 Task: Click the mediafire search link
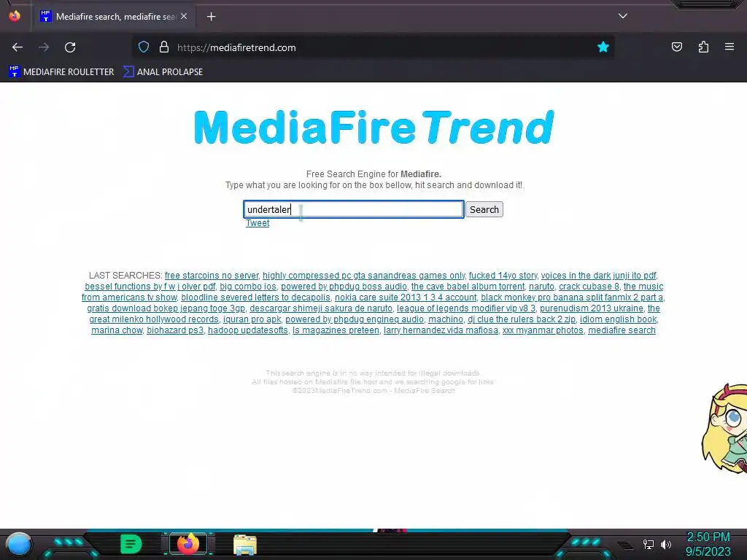[622, 330]
